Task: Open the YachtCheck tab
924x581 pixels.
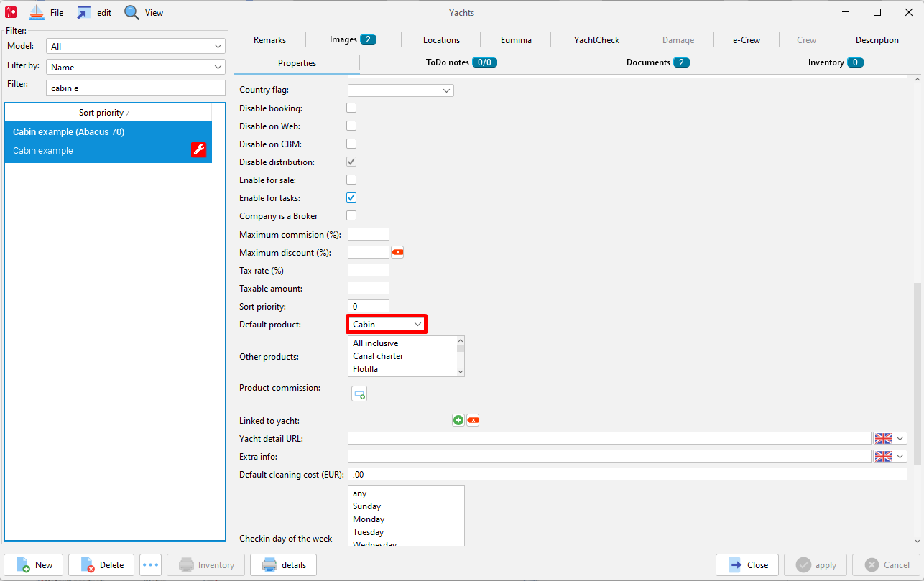Action: tap(596, 40)
